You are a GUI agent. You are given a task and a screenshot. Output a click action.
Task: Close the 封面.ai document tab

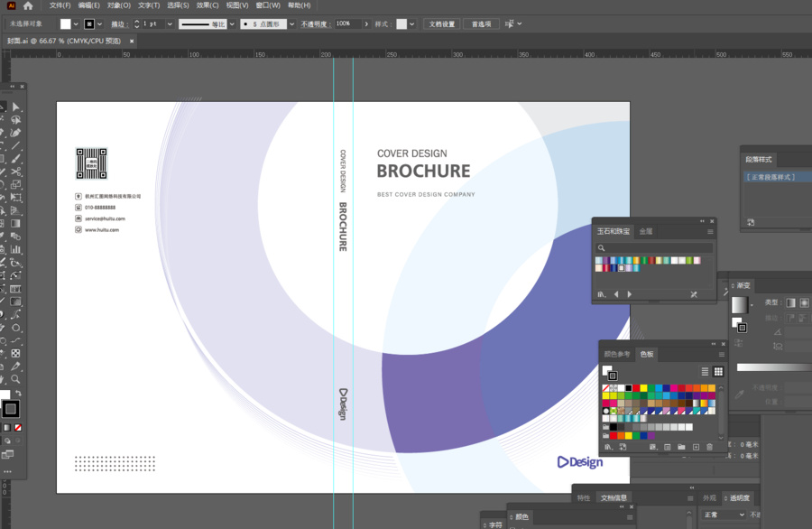click(132, 41)
